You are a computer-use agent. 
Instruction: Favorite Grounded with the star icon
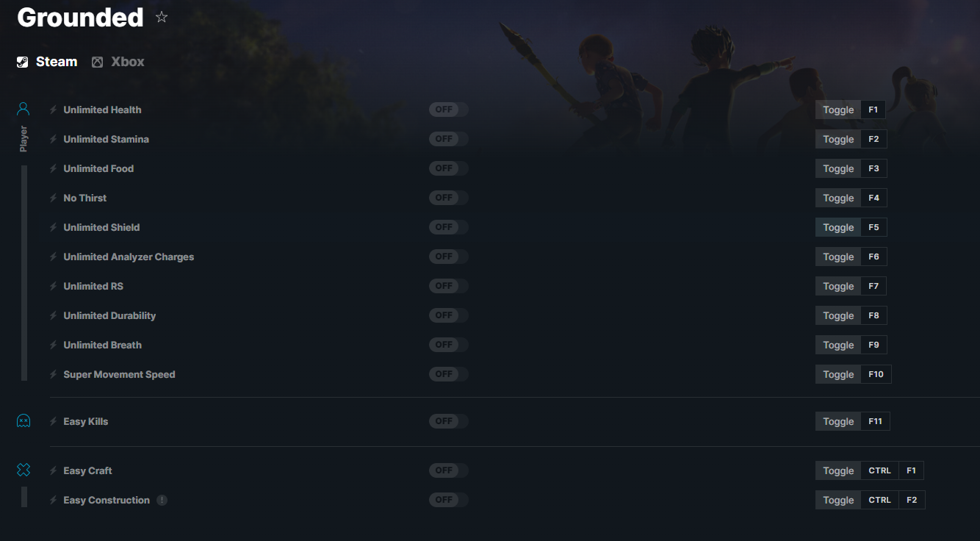pyautogui.click(x=162, y=17)
